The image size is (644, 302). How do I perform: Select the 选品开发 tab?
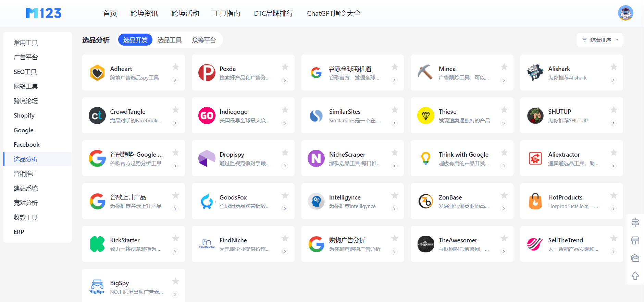135,40
